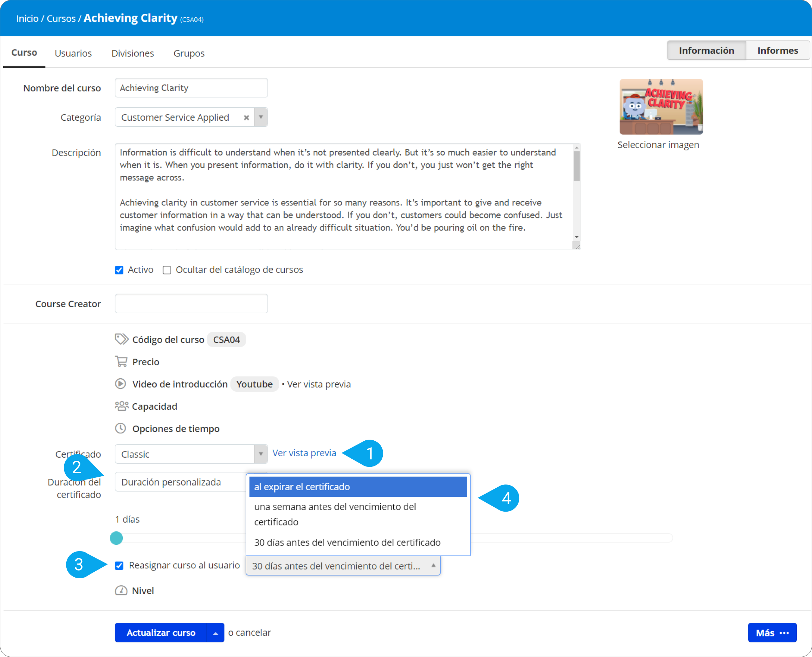The width and height of the screenshot is (812, 657).
Task: Uncheck Reasignar curso al usuario
Action: coord(119,565)
